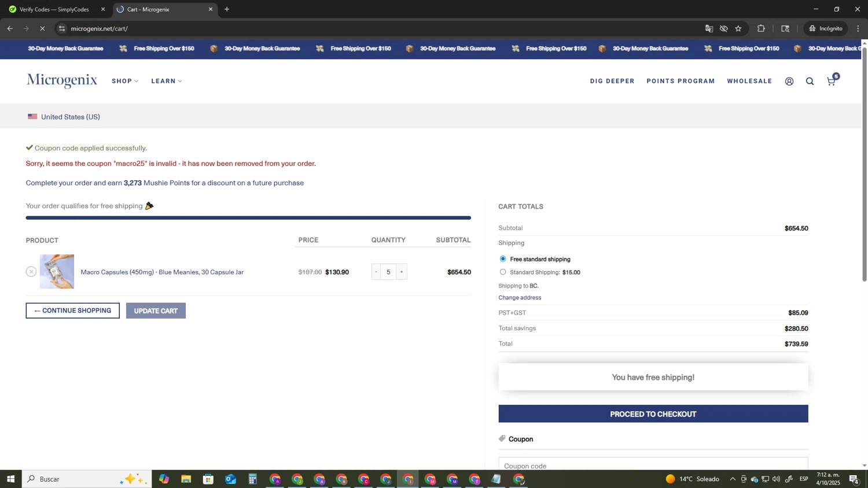Launch Copilot from the taskbar
This screenshot has width=868, height=488.
(164, 479)
